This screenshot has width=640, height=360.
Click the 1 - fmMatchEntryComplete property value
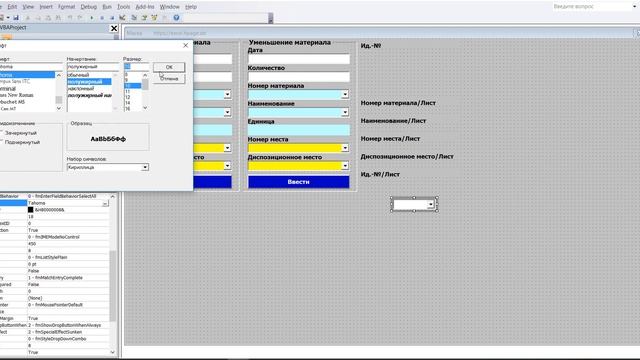pos(68,278)
